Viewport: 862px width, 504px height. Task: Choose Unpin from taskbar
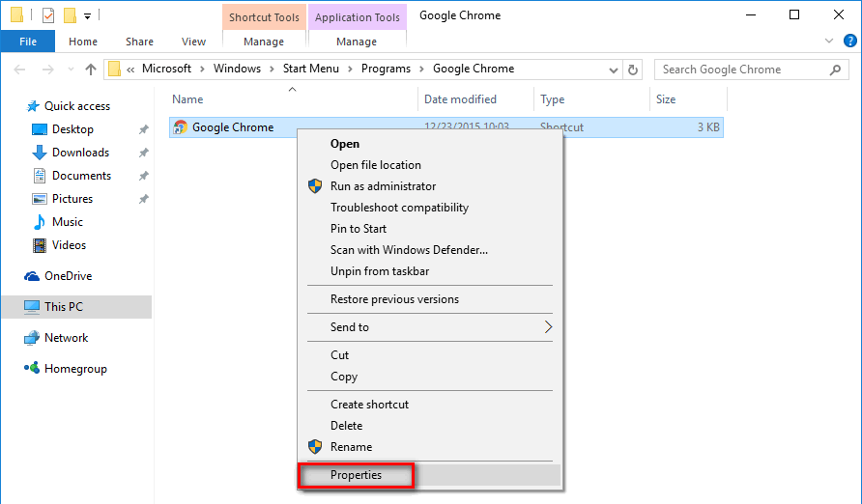[x=430, y=271]
